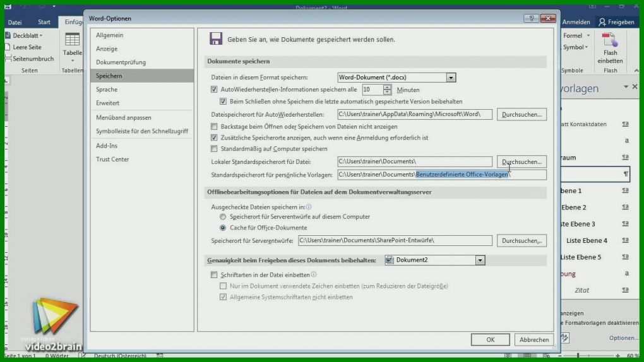This screenshot has height=362, width=644.
Task: Close the Formatvorlagen pane with the X
Action: coord(635,86)
